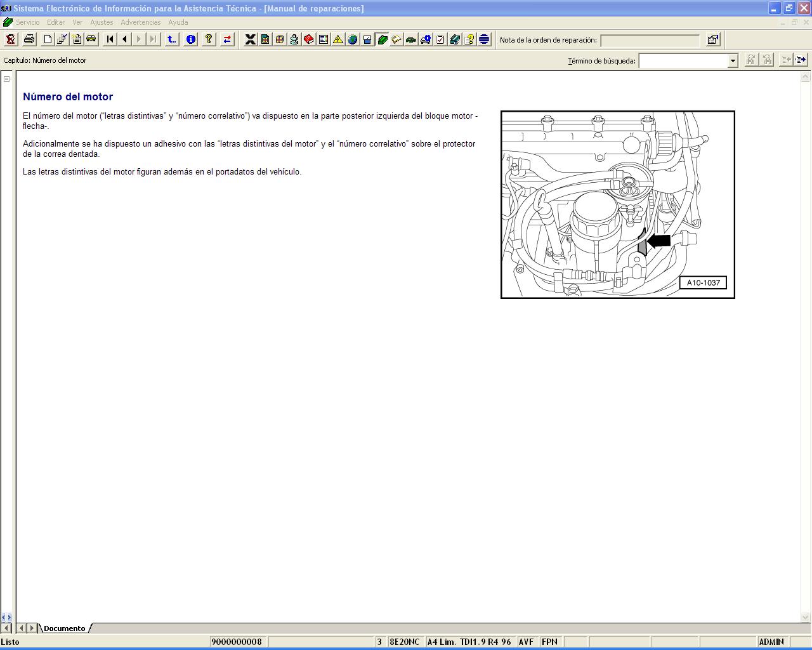The height and width of the screenshot is (650, 812).
Task: Click the blue info circle icon
Action: pos(190,39)
